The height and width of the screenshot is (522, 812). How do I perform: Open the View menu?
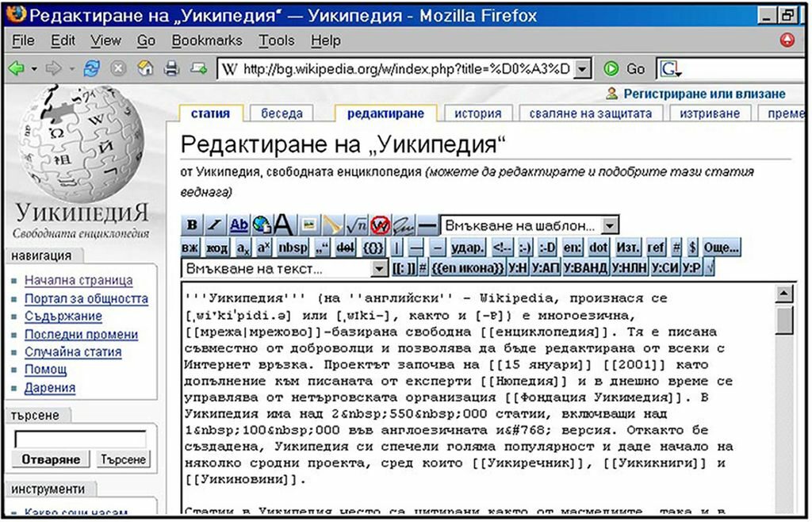click(x=105, y=40)
